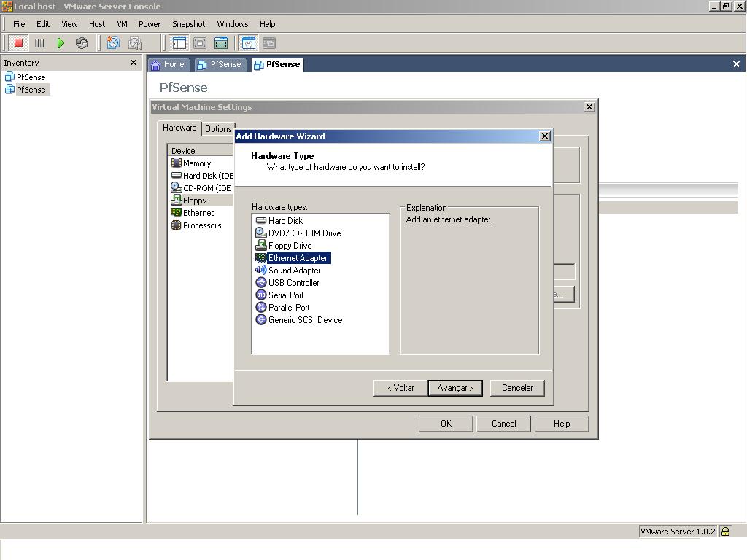The image size is (747, 560).
Task: Click Cancel in Virtual Machine Settings
Action: point(504,424)
